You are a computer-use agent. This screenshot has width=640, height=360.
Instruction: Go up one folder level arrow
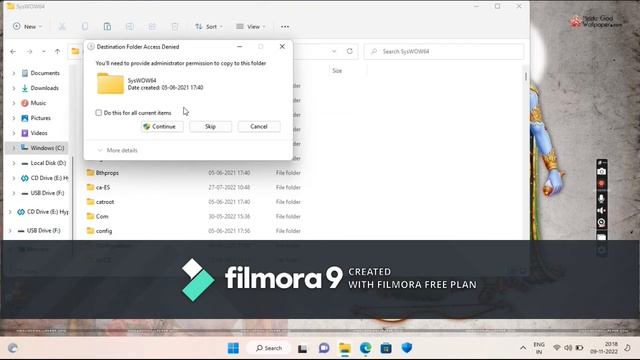[x=58, y=51]
